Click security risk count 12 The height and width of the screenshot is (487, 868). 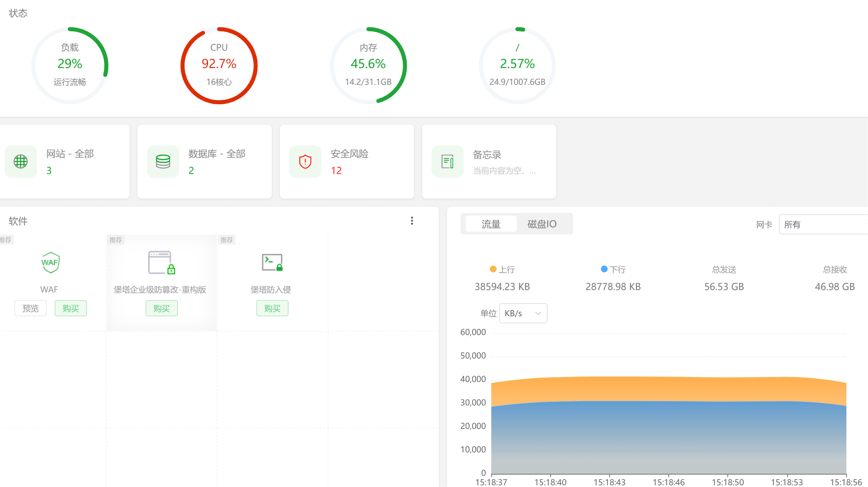336,171
